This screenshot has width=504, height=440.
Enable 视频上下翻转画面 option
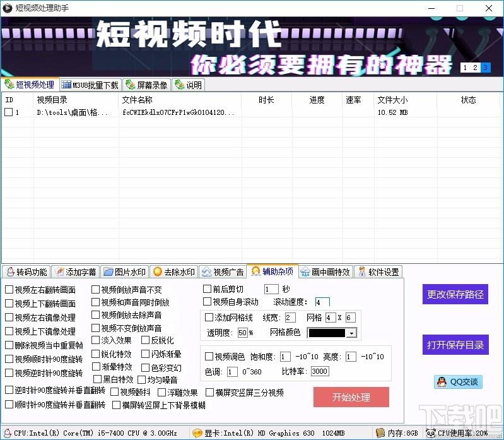tap(9, 303)
